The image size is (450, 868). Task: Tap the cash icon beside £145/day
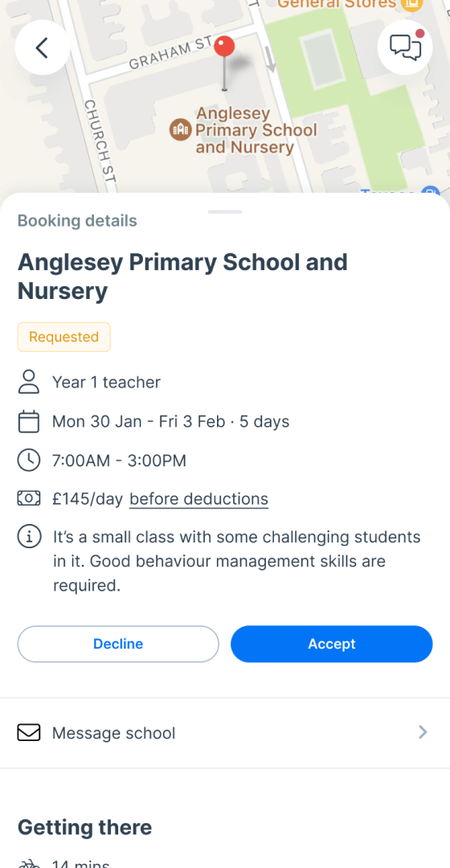click(29, 499)
